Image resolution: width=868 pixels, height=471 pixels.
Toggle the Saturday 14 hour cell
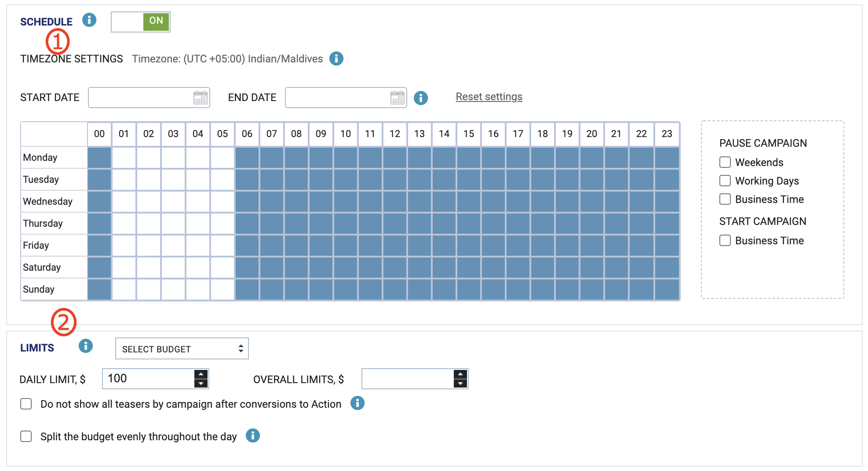point(444,268)
